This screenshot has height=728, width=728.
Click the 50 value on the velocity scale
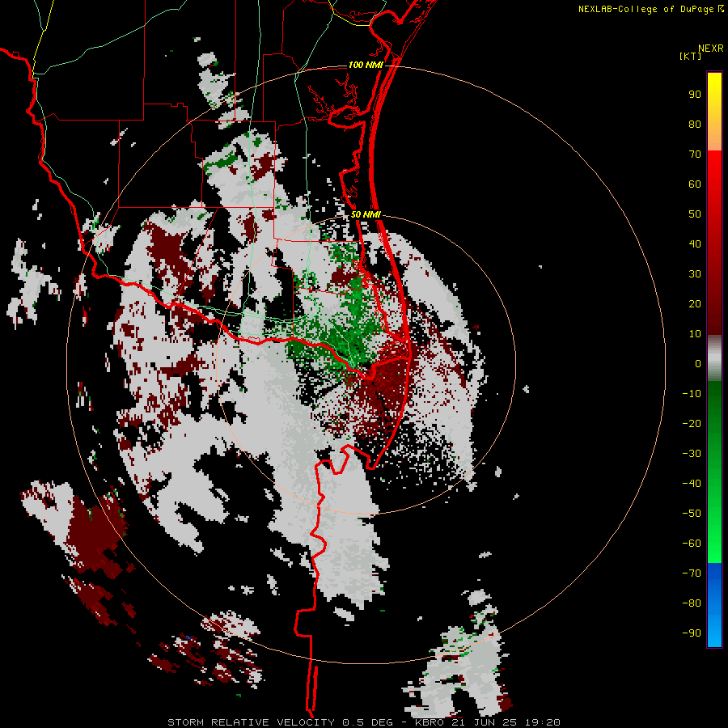click(695, 214)
